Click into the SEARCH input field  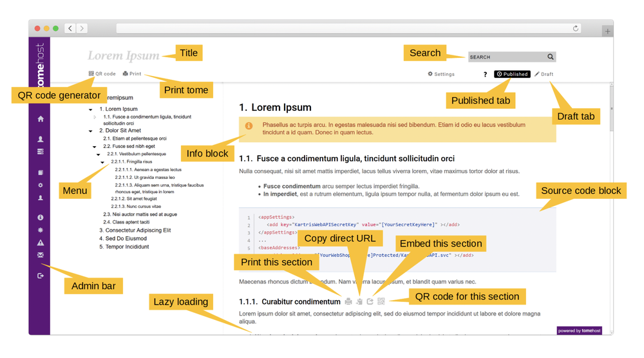506,57
